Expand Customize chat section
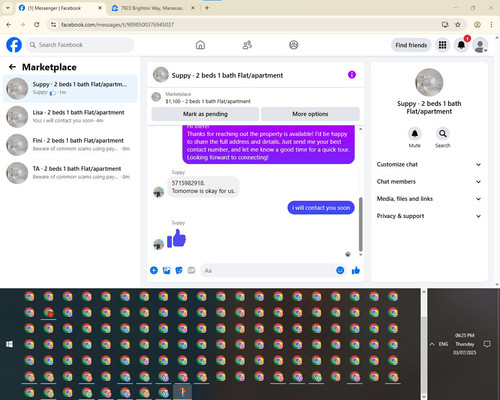The height and width of the screenshot is (400, 500). [x=429, y=164]
